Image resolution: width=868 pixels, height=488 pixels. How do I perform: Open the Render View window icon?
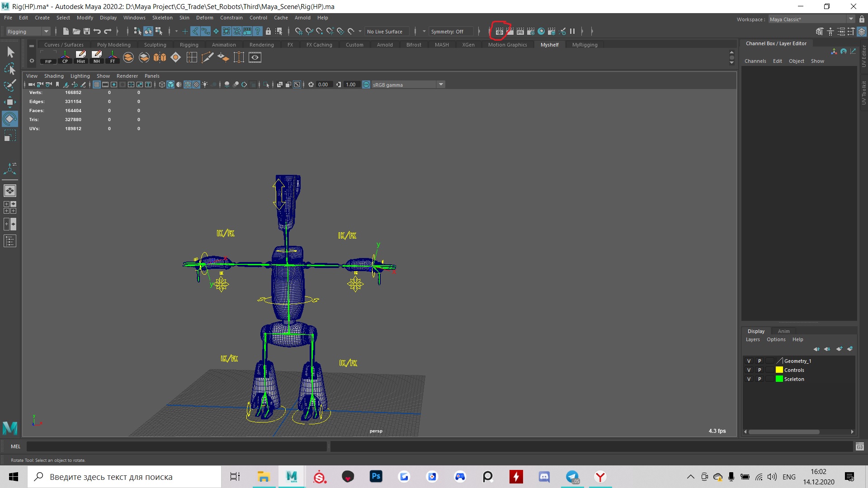coord(500,31)
